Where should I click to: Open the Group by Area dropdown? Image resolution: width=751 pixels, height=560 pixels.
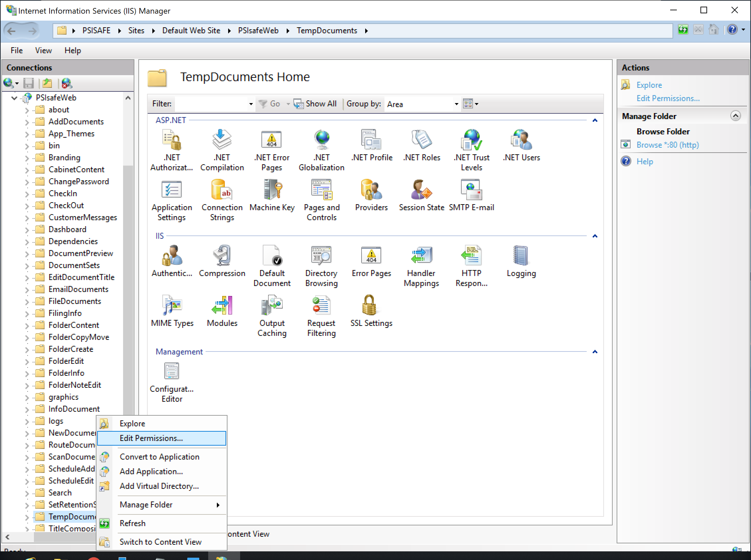[x=456, y=104]
